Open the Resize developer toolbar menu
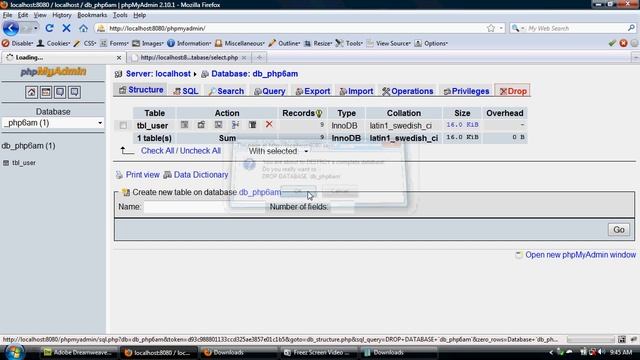640x360 pixels. (318, 43)
